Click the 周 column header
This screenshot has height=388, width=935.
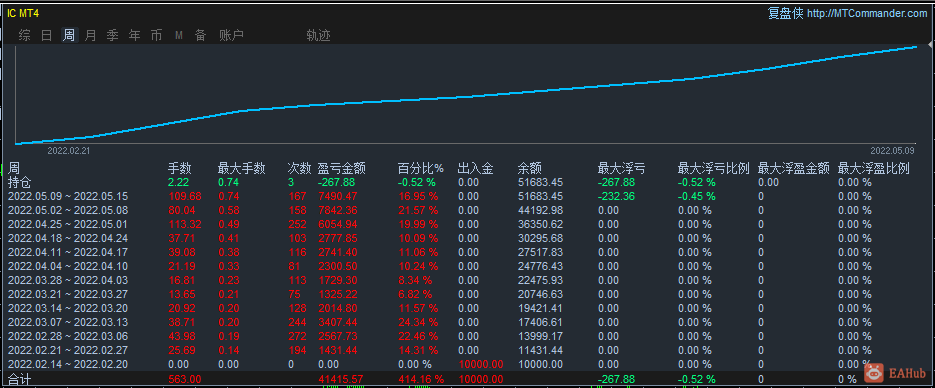[x=13, y=169]
